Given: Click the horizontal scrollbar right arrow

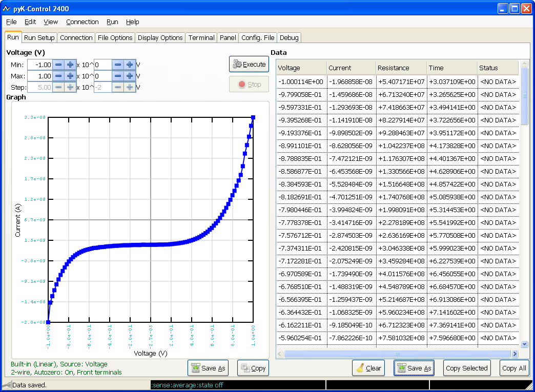Looking at the screenshot, I should (x=515, y=354).
